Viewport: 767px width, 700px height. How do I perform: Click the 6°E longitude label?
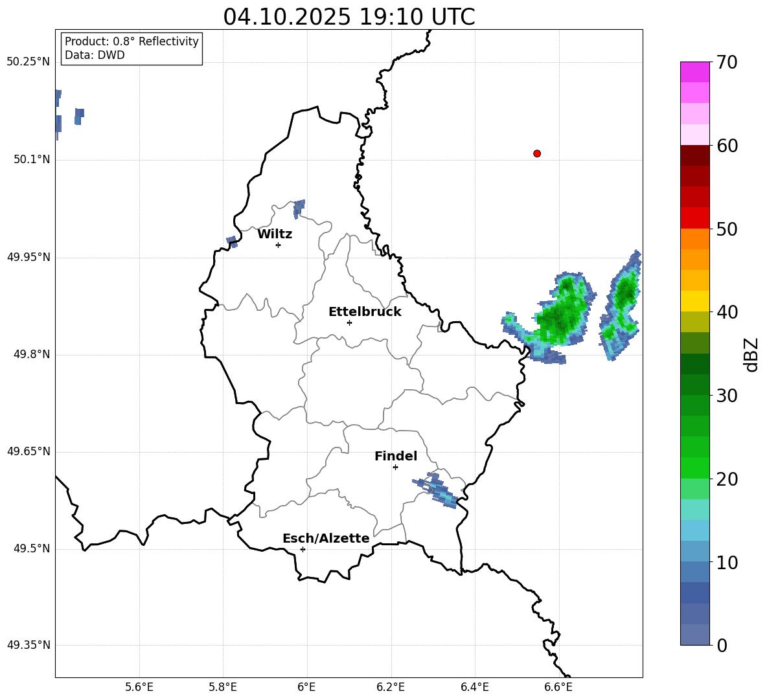pos(306,687)
